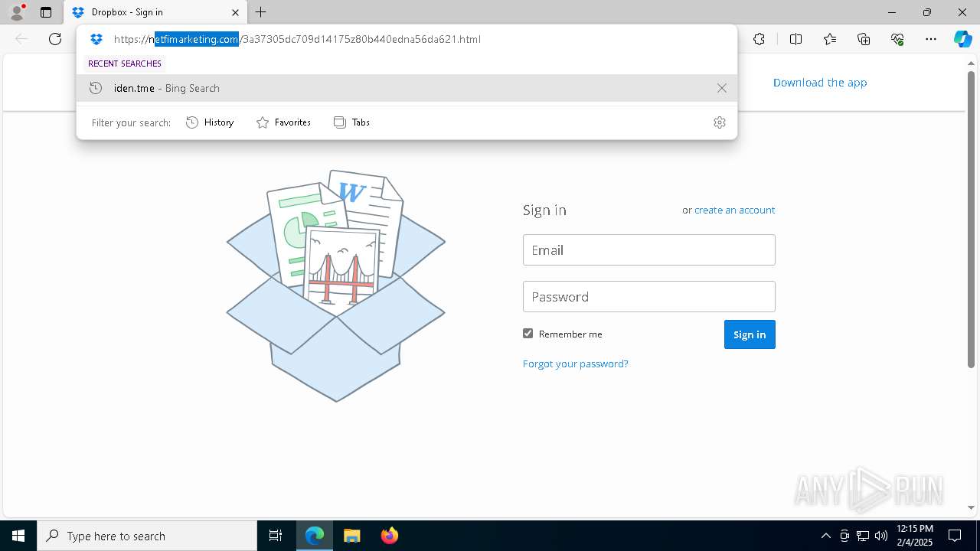The width and height of the screenshot is (980, 551).
Task: Open Task View from the taskbar
Action: pyautogui.click(x=276, y=536)
